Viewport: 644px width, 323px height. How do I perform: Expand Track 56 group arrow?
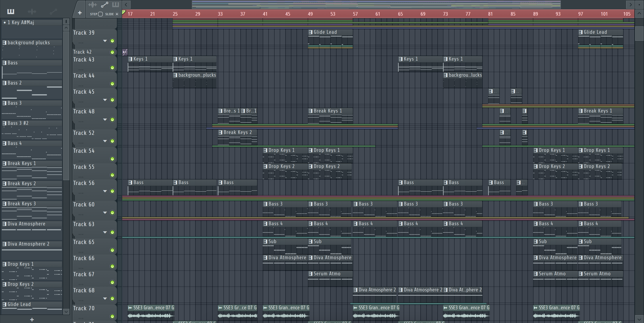coord(105,191)
